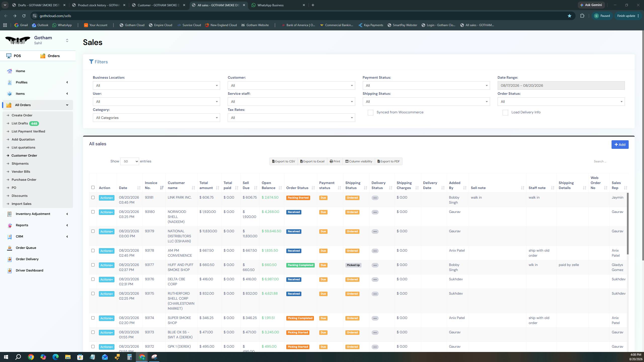
Task: Click the Date Range input field
Action: click(561, 85)
